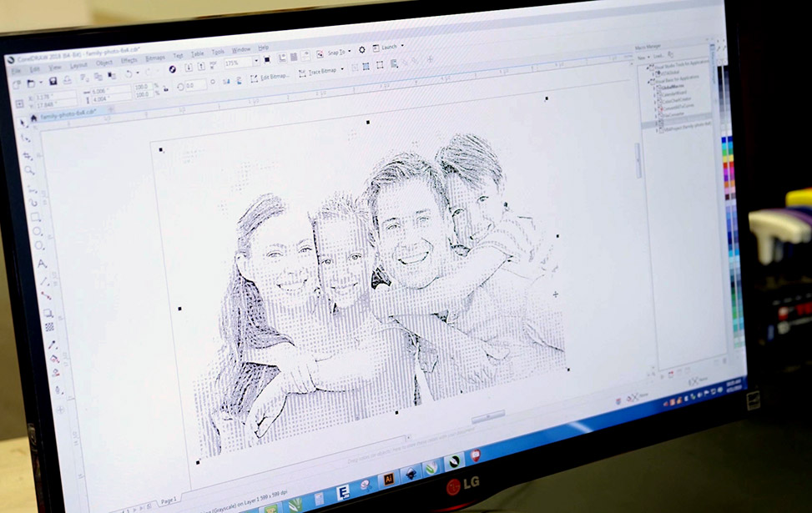Screen dimensions: 812x513
Task: Open the zoom level 175% dropdown
Action: (255, 59)
